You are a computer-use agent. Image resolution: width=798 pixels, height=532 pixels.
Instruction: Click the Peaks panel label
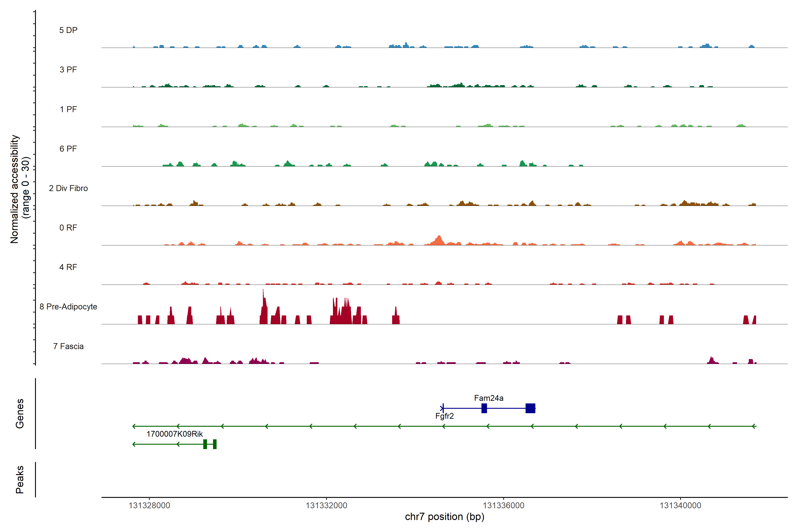[x=20, y=479]
